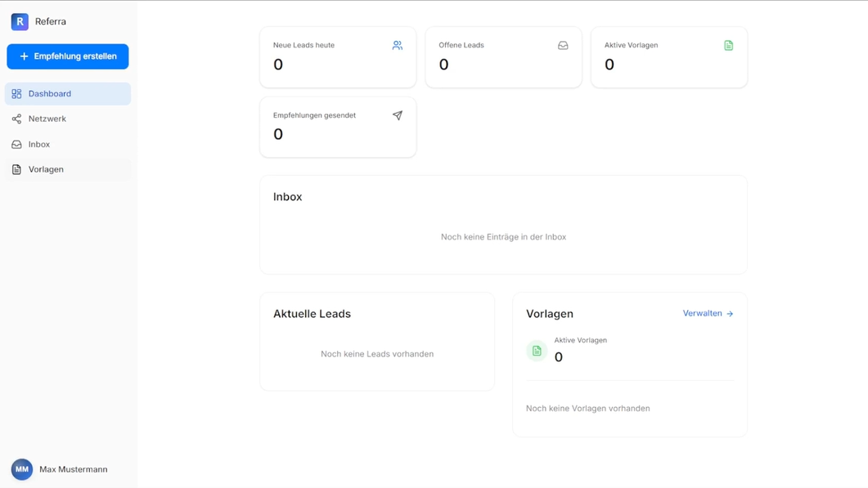This screenshot has width=868, height=488.
Task: Select the Dashboard grid icon in sidebar
Action: pos(17,93)
